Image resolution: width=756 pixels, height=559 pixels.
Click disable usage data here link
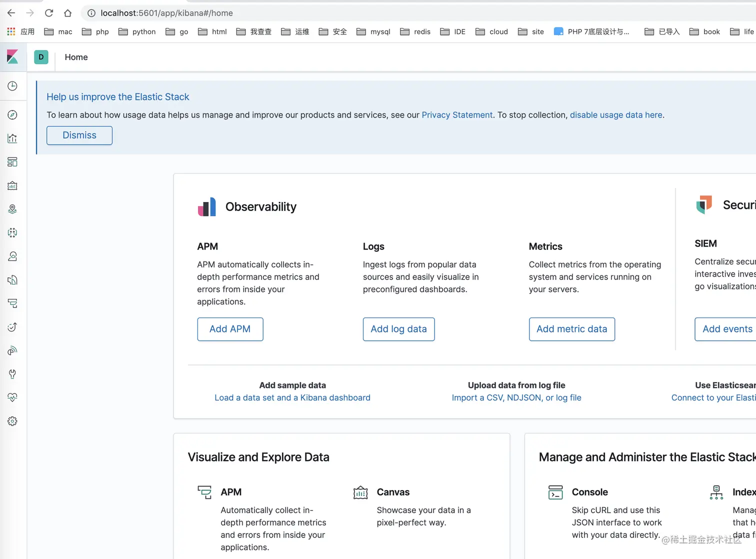click(616, 115)
